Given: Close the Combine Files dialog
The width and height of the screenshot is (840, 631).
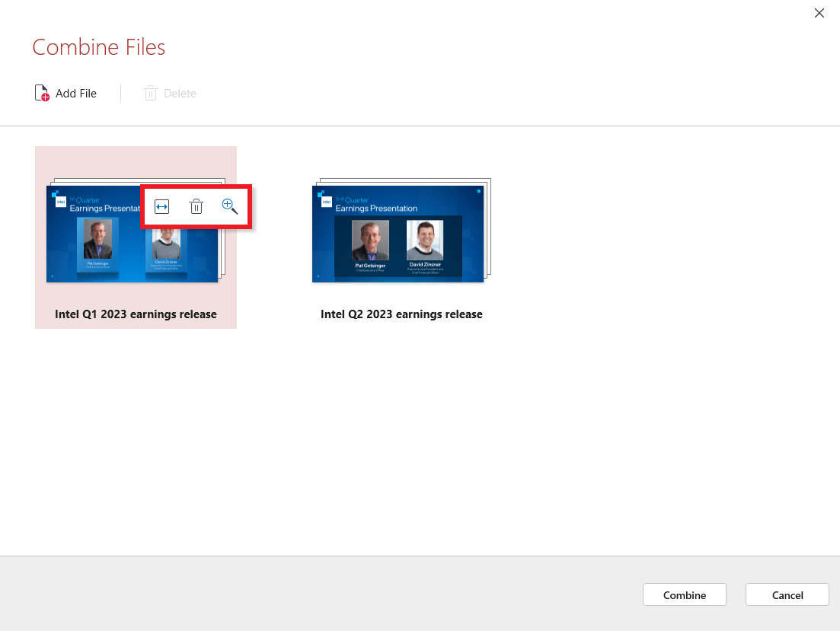Looking at the screenshot, I should tap(819, 13).
